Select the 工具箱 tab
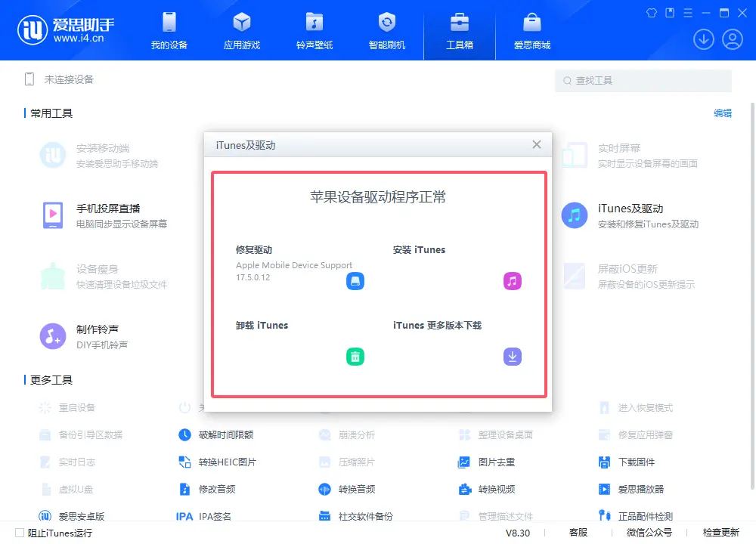The image size is (756, 544). click(x=460, y=31)
